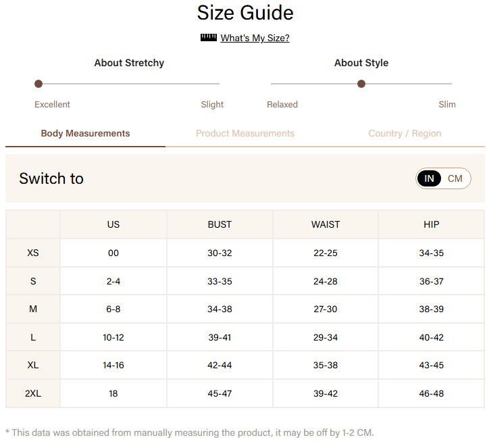This screenshot has height=448, width=487.
Task: Click the Size Guide heading
Action: tap(245, 13)
